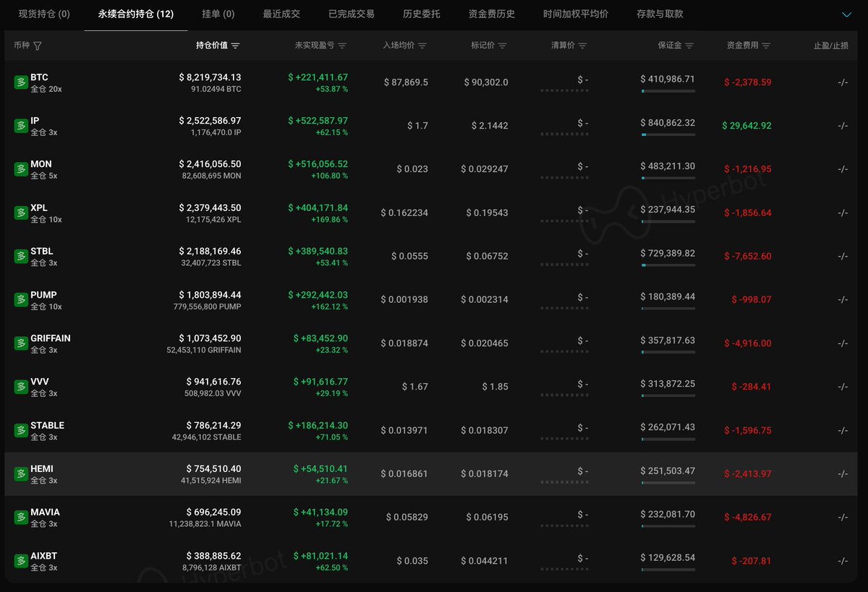The height and width of the screenshot is (592, 868).
Task: Click the long badge icon beside BTC
Action: [21, 82]
